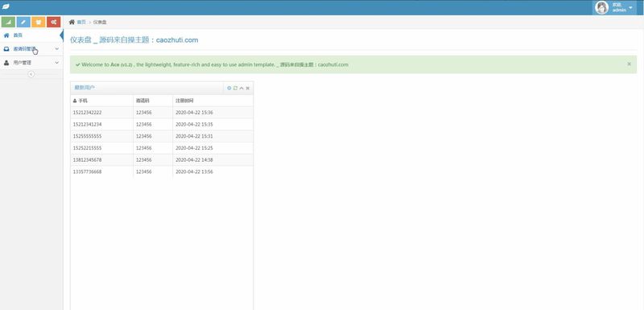Viewport: 644px width, 310px height.
Task: Click the orange users shortcut button
Action: (x=38, y=23)
